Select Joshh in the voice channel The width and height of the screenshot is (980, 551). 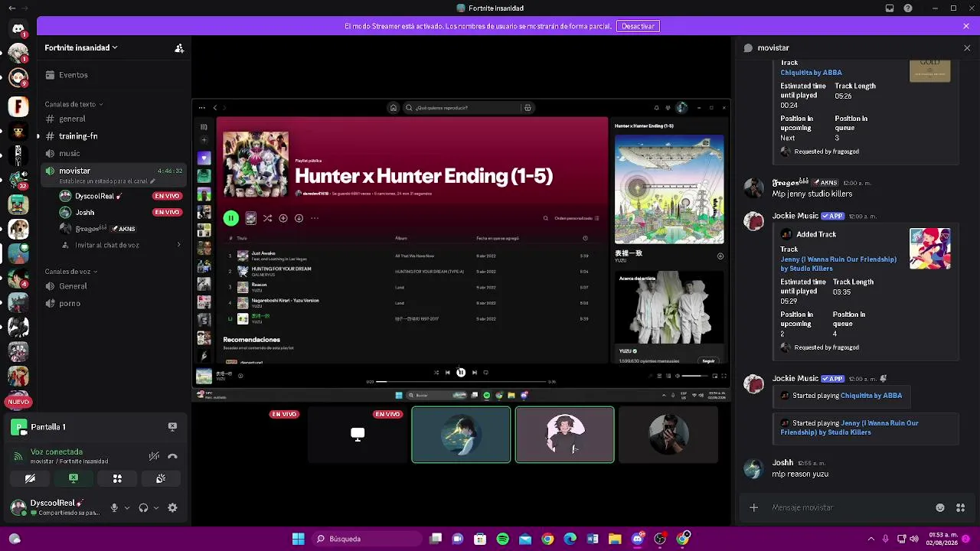(x=119, y=212)
